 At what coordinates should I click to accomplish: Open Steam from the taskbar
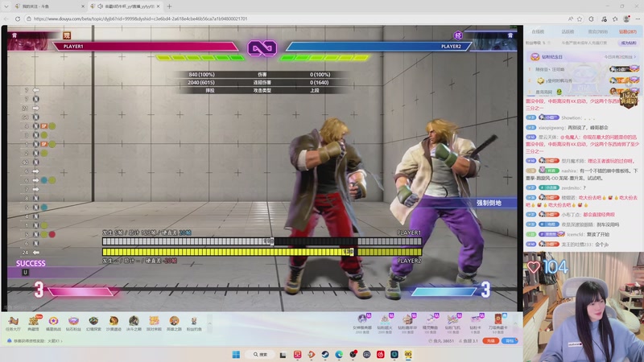pos(325,354)
